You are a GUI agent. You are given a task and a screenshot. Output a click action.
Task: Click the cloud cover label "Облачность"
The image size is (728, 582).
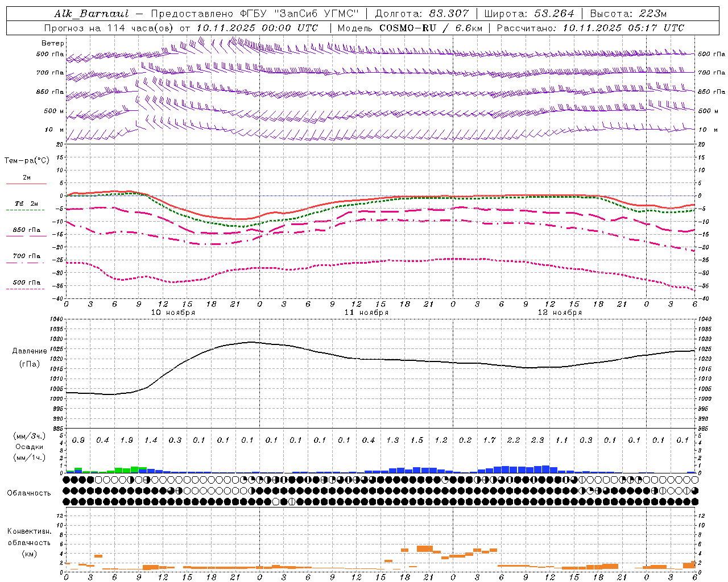[29, 493]
